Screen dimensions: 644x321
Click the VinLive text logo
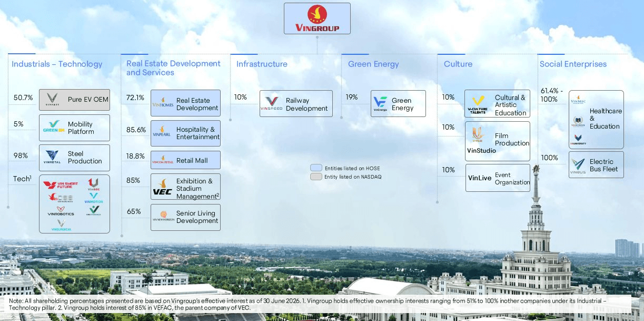click(480, 178)
